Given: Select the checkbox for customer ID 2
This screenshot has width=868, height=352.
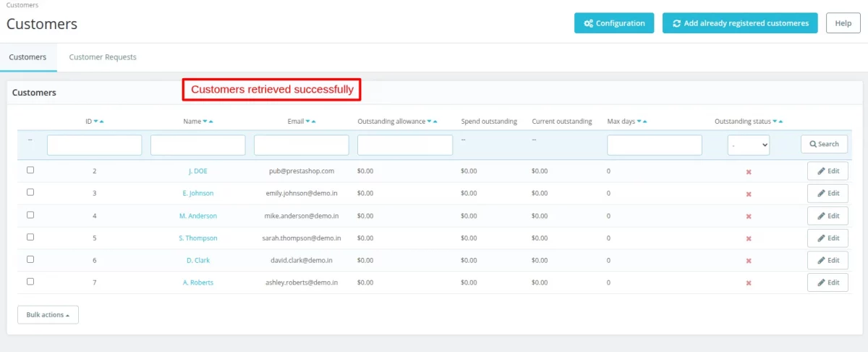Looking at the screenshot, I should point(30,170).
